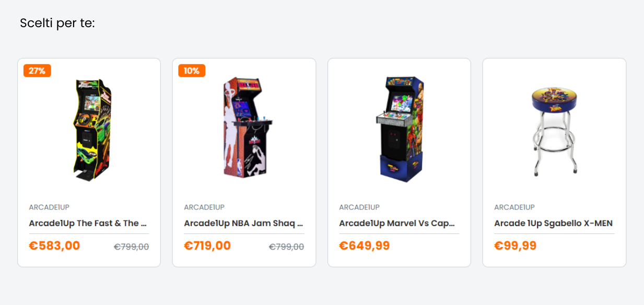The image size is (644, 305).
Task: Open Arcade1Up The Fast & The... title link
Action: [x=88, y=223]
